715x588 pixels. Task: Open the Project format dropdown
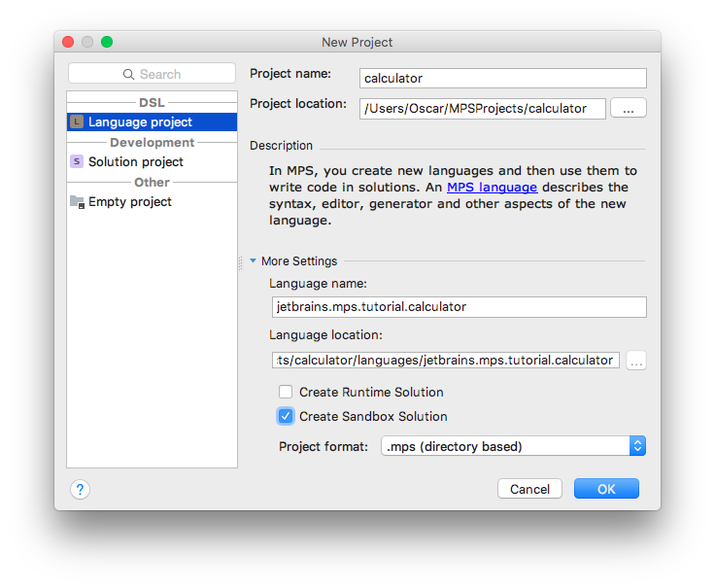[x=513, y=446]
